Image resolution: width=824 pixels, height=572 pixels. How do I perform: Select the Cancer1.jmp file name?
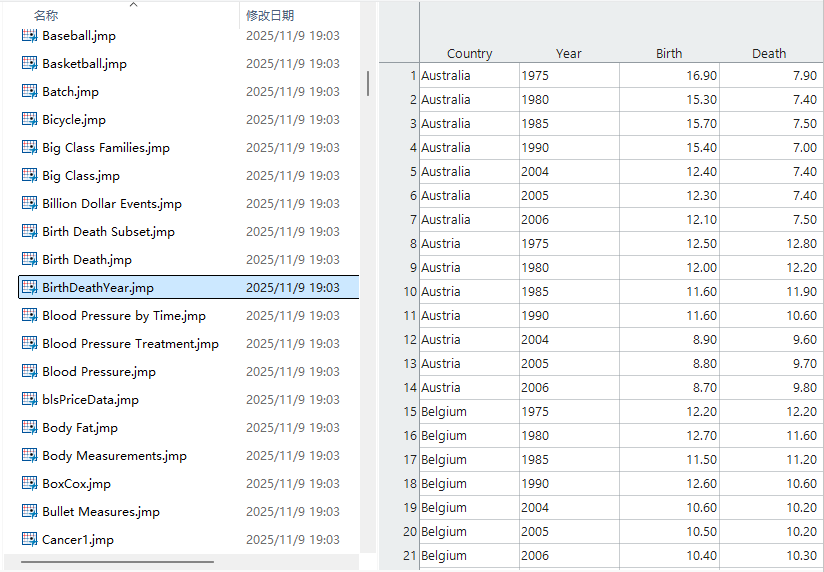[78, 539]
